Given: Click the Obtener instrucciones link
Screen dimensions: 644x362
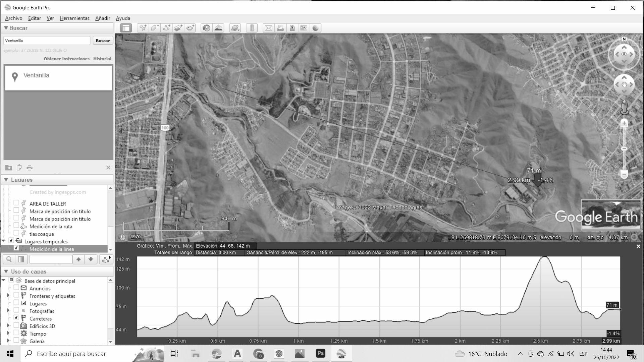Looking at the screenshot, I should pyautogui.click(x=66, y=59).
